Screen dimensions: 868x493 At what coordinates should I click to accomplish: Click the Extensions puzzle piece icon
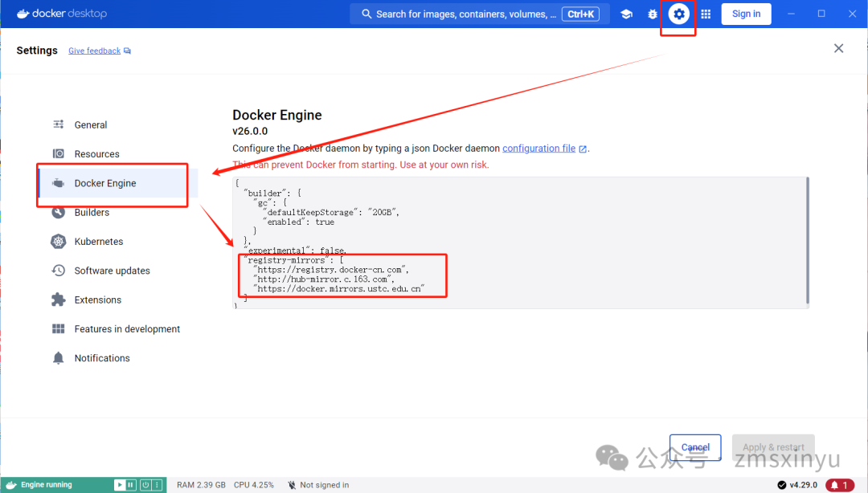pos(58,299)
